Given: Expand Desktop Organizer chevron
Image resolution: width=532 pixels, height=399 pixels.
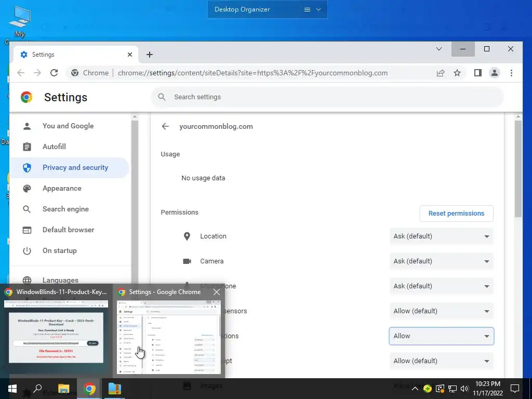Looking at the screenshot, I should (318, 9).
